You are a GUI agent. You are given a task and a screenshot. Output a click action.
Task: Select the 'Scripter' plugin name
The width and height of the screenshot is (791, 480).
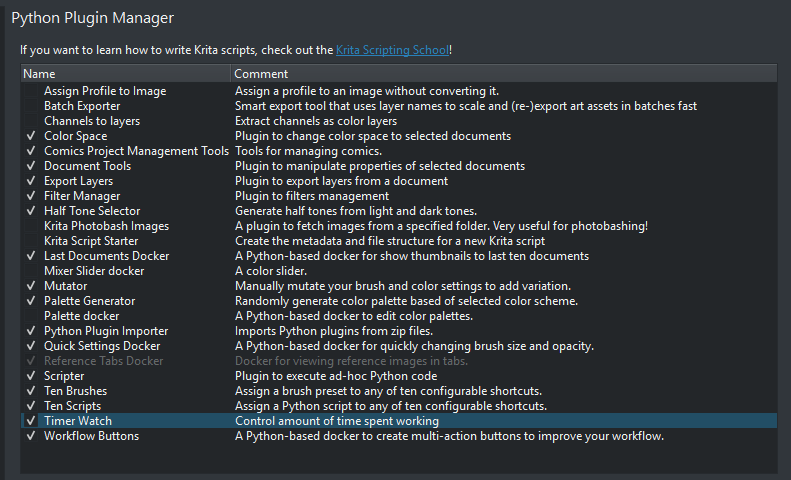coord(64,376)
